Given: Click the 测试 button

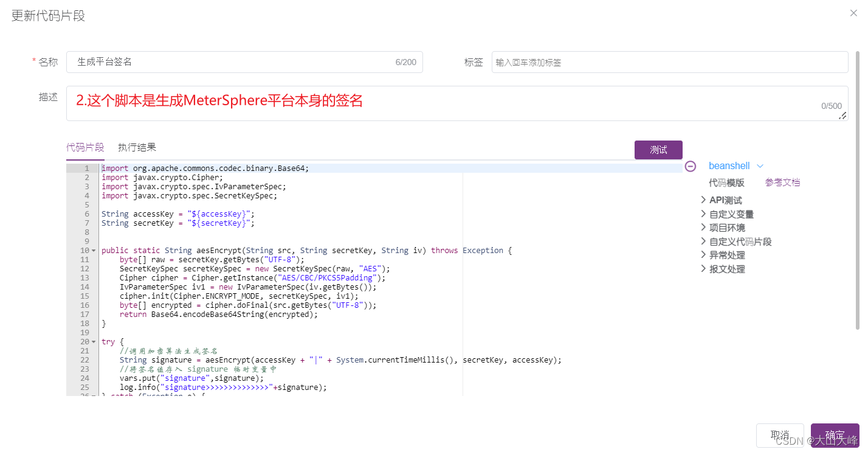Looking at the screenshot, I should tap(658, 150).
